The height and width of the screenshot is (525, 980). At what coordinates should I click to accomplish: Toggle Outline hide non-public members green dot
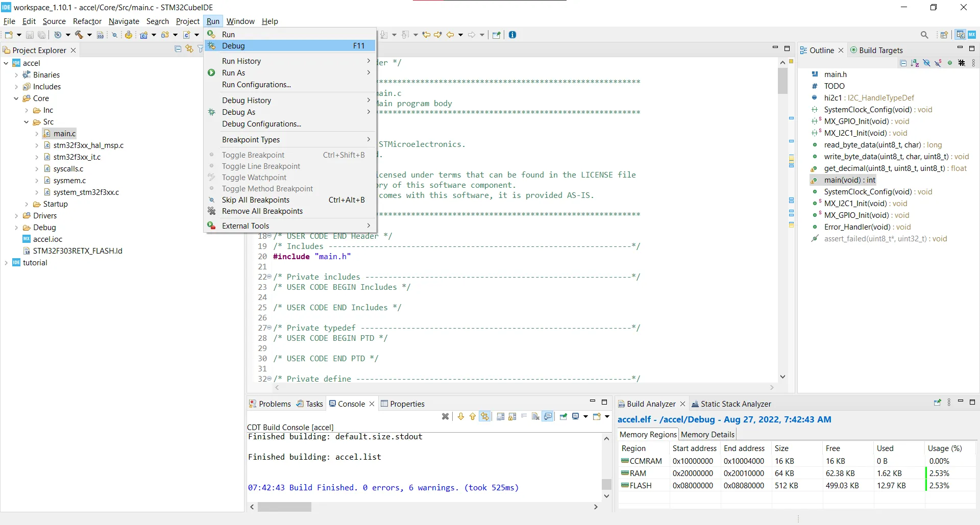point(950,63)
